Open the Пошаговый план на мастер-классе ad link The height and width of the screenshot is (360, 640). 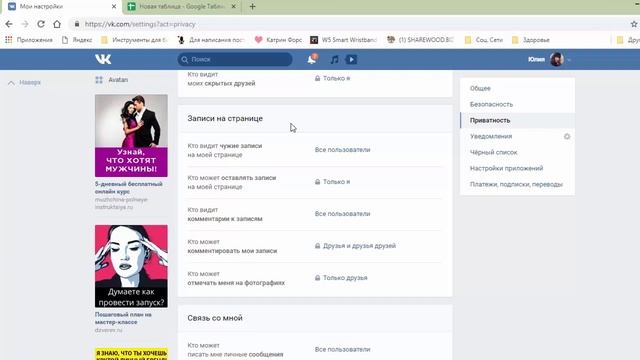(123, 318)
